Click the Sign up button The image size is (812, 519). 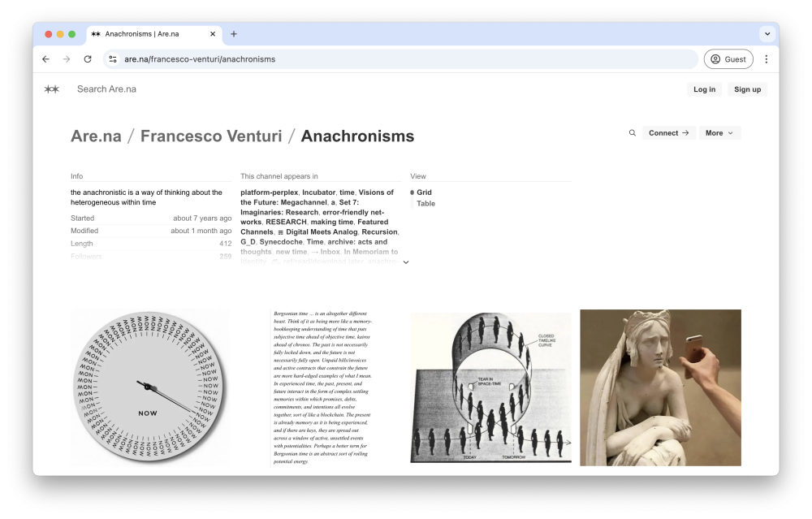pos(747,89)
